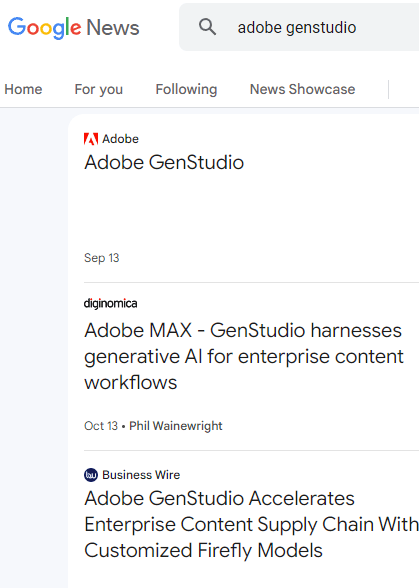Click the Oct 13 date label

click(101, 426)
